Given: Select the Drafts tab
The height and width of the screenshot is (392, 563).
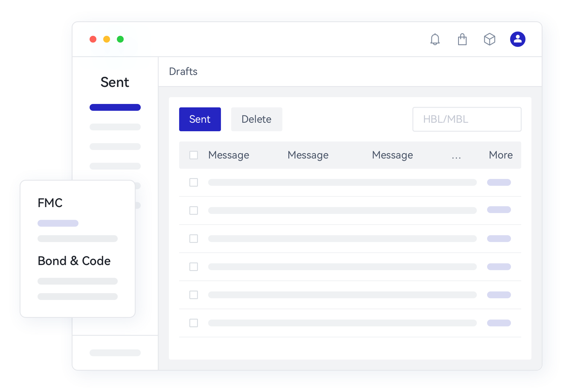Looking at the screenshot, I should point(183,72).
